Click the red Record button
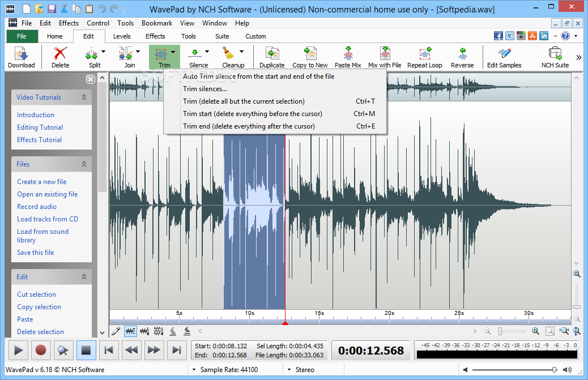The image size is (588, 380). (x=40, y=351)
